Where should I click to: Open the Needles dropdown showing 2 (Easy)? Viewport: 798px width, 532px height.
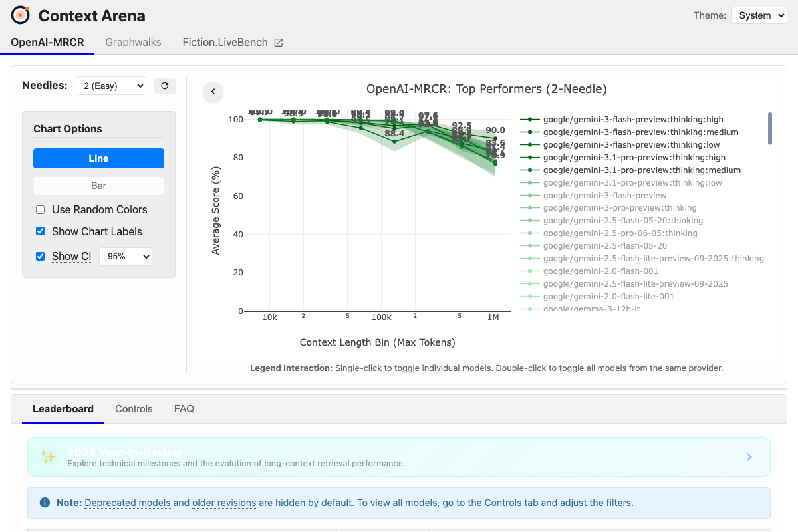click(x=110, y=86)
